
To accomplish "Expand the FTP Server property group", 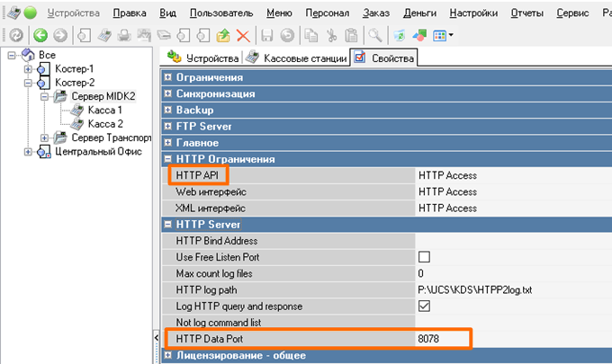I will pos(168,127).
